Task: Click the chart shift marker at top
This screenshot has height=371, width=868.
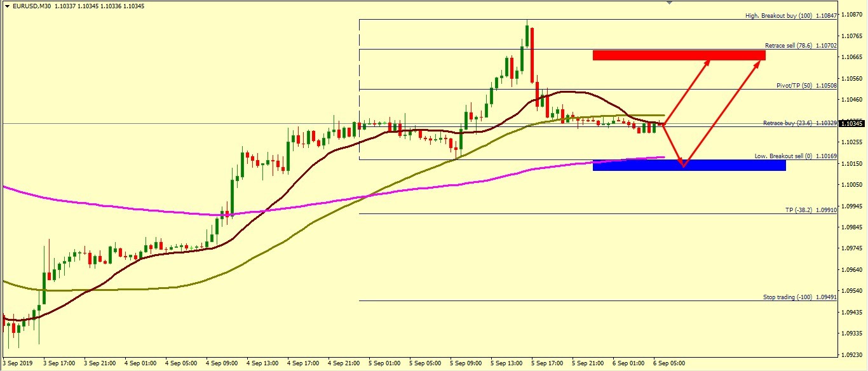Action: click(668, 3)
